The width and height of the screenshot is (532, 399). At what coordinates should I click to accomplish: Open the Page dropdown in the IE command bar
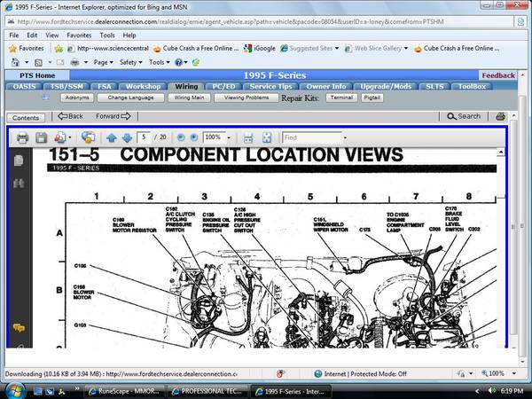click(103, 62)
